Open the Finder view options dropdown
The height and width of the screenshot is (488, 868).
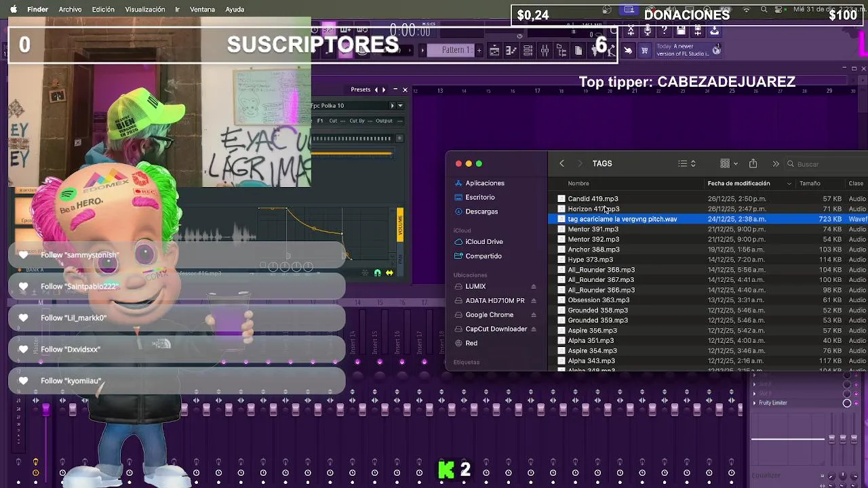click(687, 163)
